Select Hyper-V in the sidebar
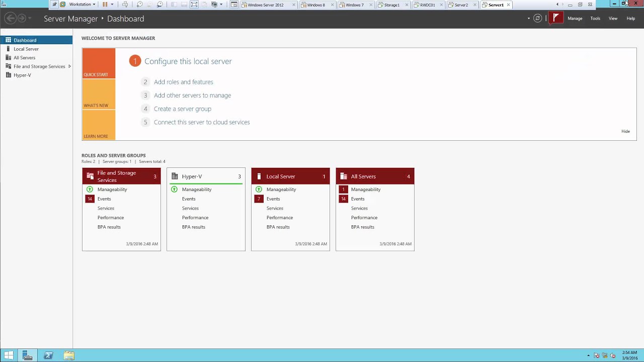Image resolution: width=644 pixels, height=362 pixels. point(36,75)
